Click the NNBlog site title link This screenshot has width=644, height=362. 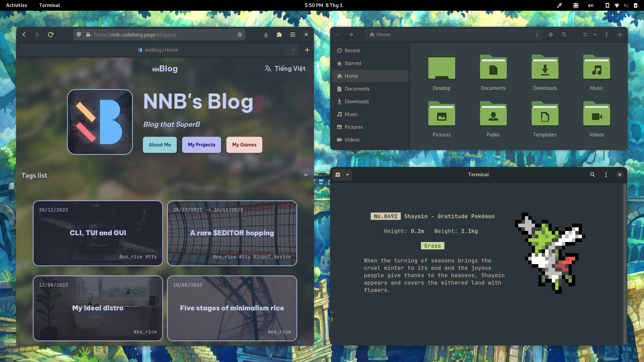click(165, 69)
